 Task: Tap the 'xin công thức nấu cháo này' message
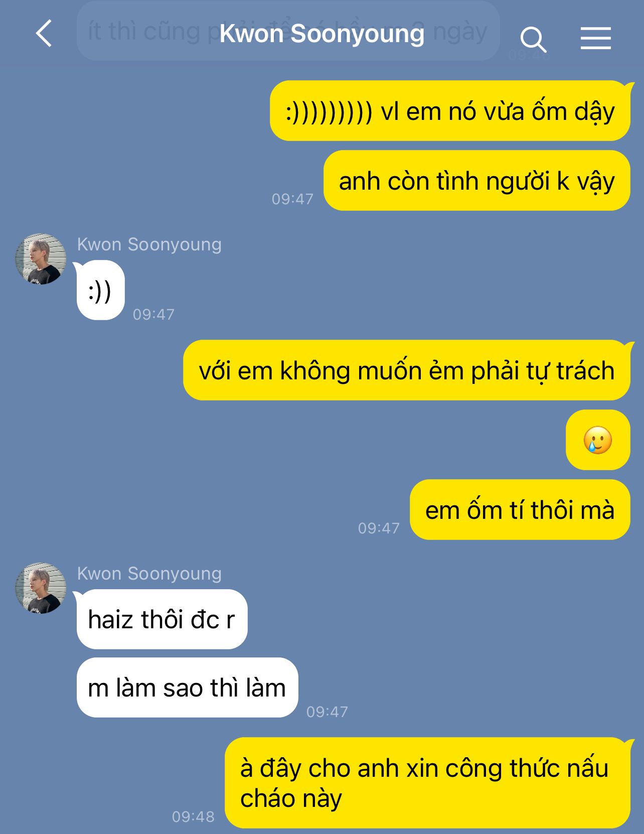point(428,783)
